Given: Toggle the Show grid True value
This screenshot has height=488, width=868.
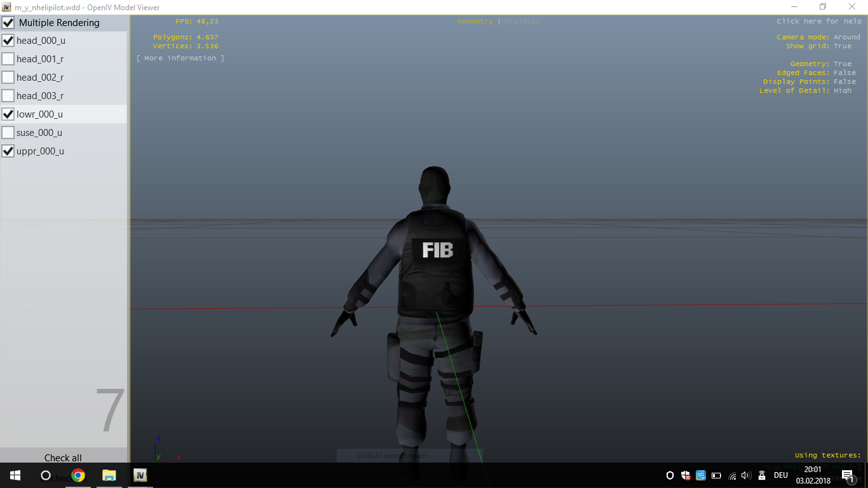Looking at the screenshot, I should click(843, 46).
